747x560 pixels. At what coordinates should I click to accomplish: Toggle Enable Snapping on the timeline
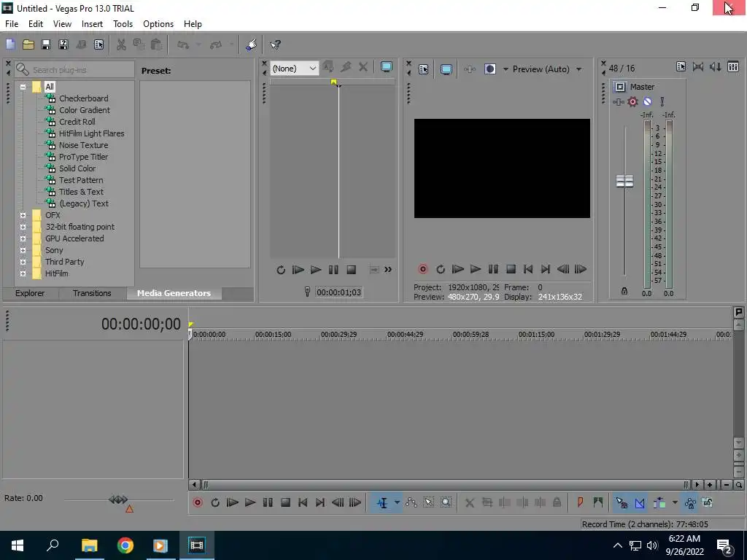pyautogui.click(x=622, y=502)
